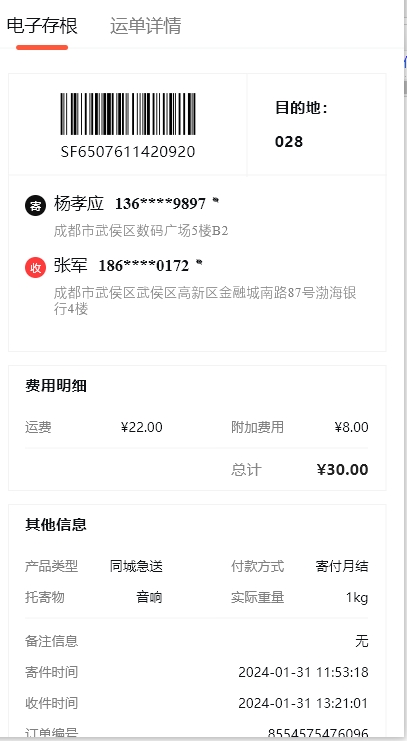This screenshot has height=741, width=407.
Task: Click the 费用明细 section heading
Action: click(x=56, y=386)
